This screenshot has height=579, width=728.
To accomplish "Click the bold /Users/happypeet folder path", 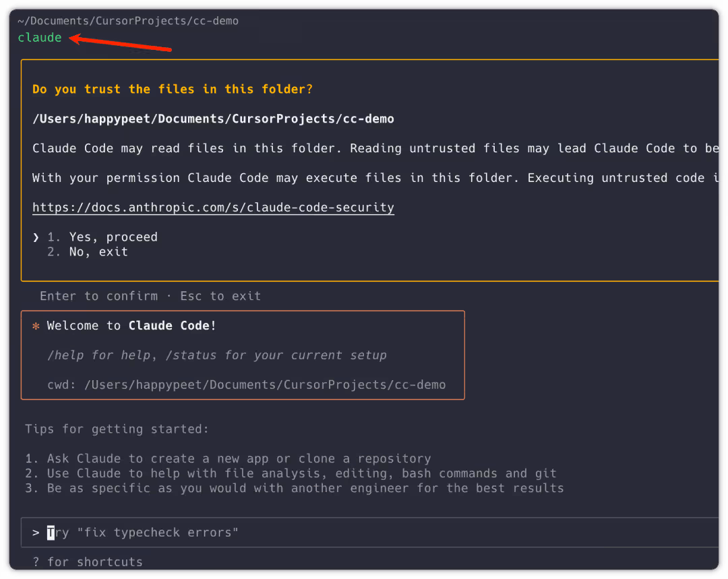I will pyautogui.click(x=213, y=119).
